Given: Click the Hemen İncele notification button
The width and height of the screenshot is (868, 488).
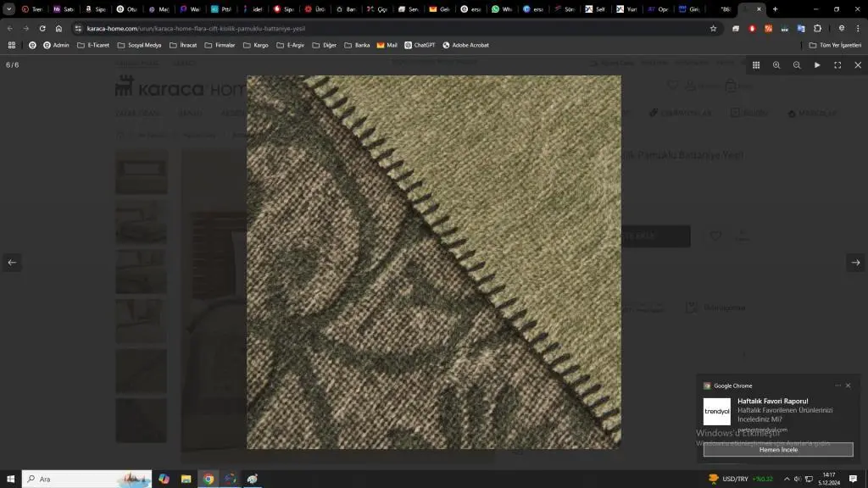Looking at the screenshot, I should (x=778, y=450).
